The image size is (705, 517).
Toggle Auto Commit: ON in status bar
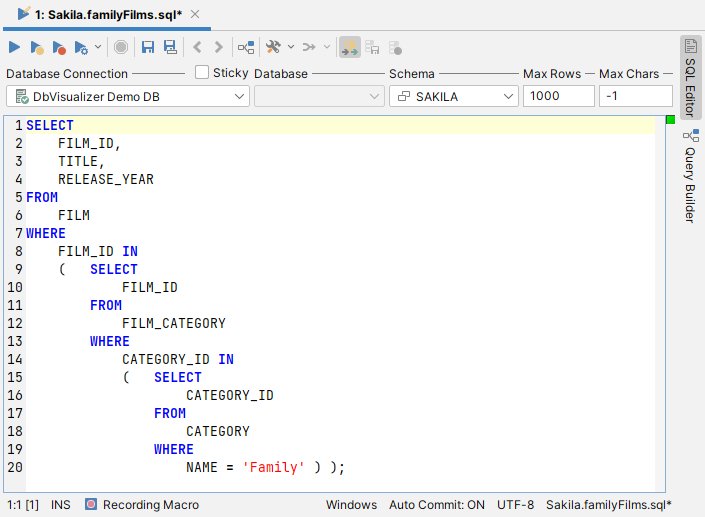436,505
